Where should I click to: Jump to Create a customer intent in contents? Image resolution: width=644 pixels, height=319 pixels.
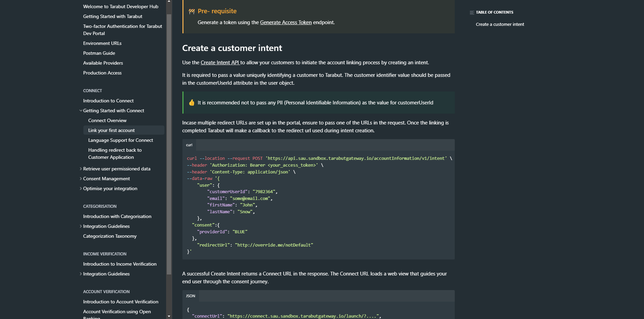500,24
